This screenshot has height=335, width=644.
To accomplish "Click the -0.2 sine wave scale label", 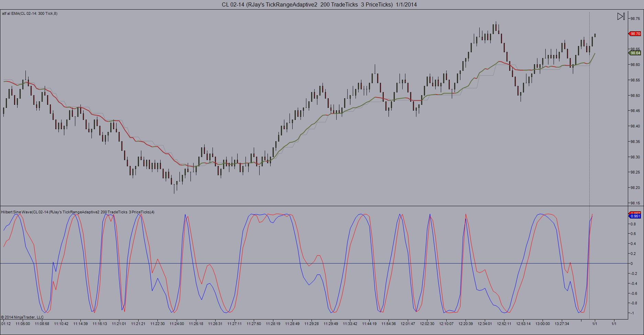I will pos(633,273).
